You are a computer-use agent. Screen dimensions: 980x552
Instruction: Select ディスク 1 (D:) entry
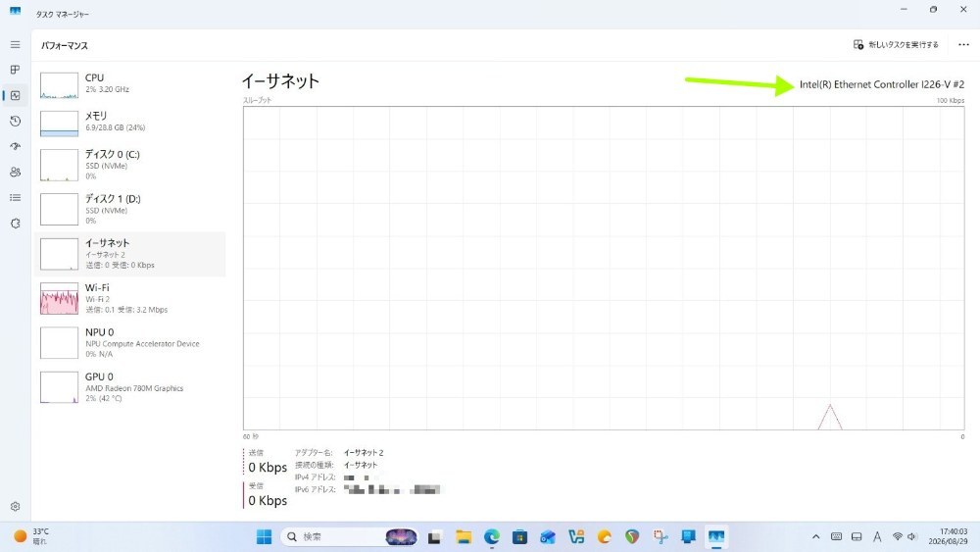click(x=129, y=210)
